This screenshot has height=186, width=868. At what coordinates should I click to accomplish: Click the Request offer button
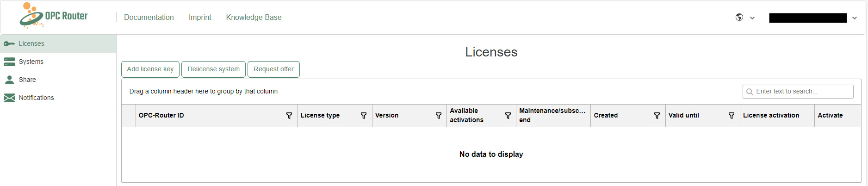point(273,69)
